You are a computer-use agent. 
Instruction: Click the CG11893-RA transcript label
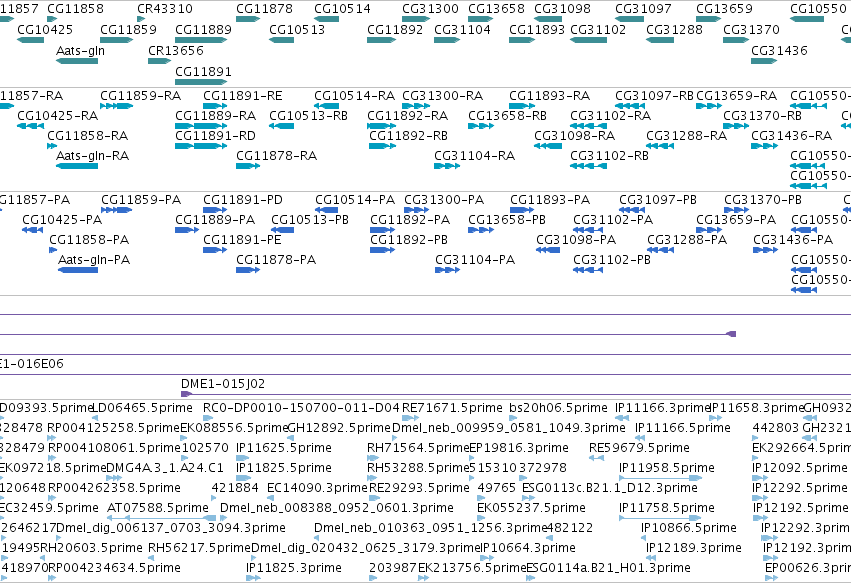550,96
